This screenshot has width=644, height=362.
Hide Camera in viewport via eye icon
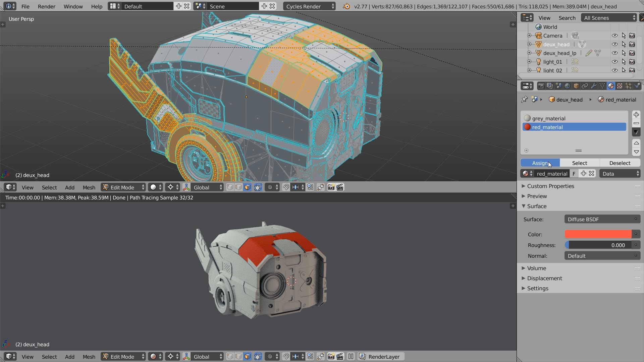point(614,36)
